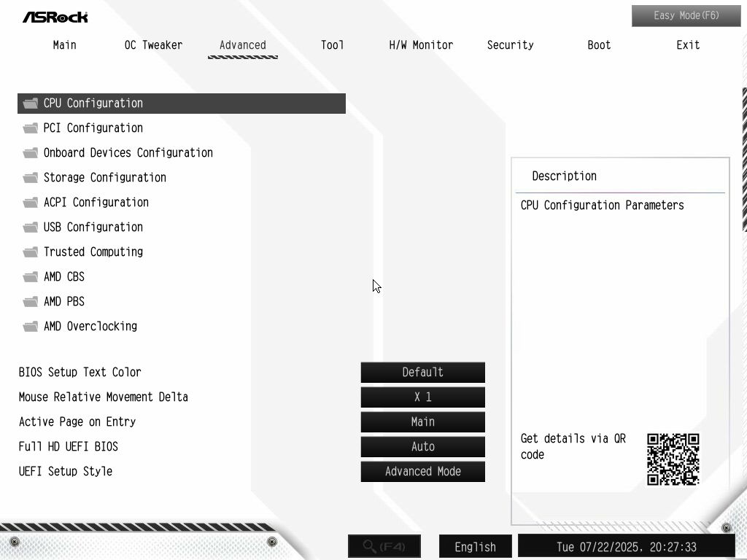
Task: Click the Trusted Computing folder icon
Action: (x=31, y=252)
